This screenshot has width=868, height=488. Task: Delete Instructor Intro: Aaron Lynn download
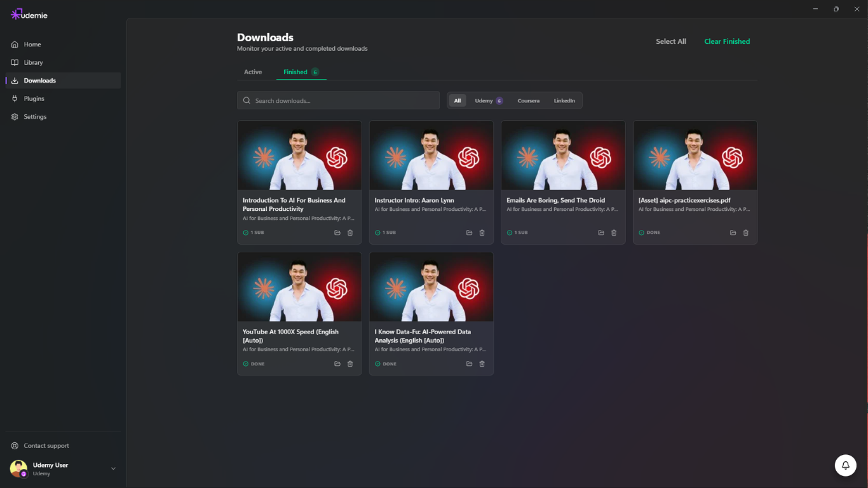[482, 233]
